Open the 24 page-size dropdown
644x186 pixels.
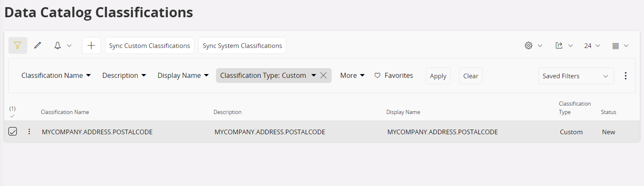[x=592, y=45]
